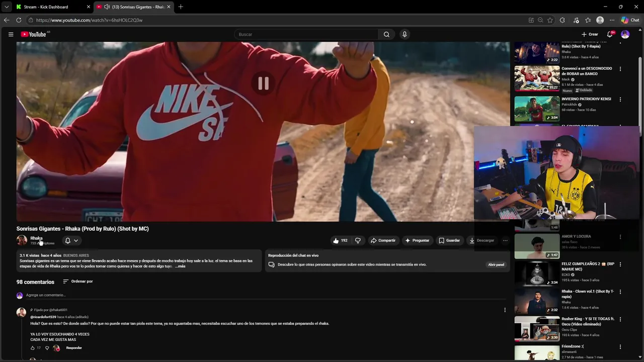The image size is (644, 362).
Task: Open INVIERNO PATRICKHV KENSI thumbnail
Action: tap(537, 109)
